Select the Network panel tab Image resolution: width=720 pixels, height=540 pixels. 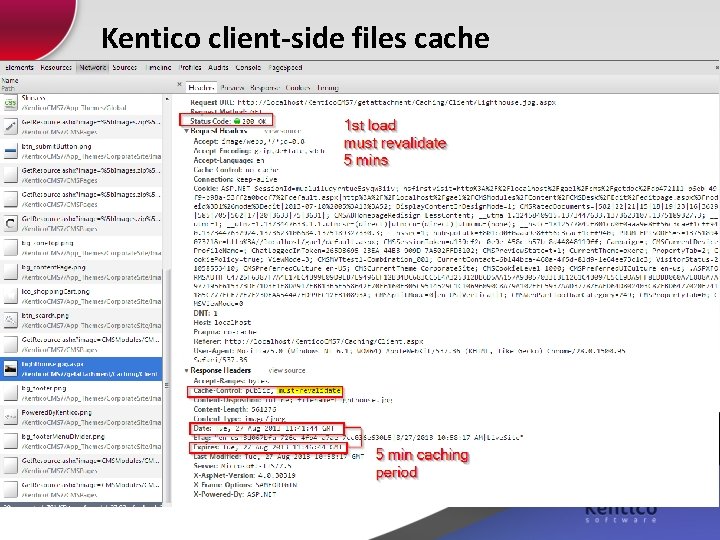(93, 68)
